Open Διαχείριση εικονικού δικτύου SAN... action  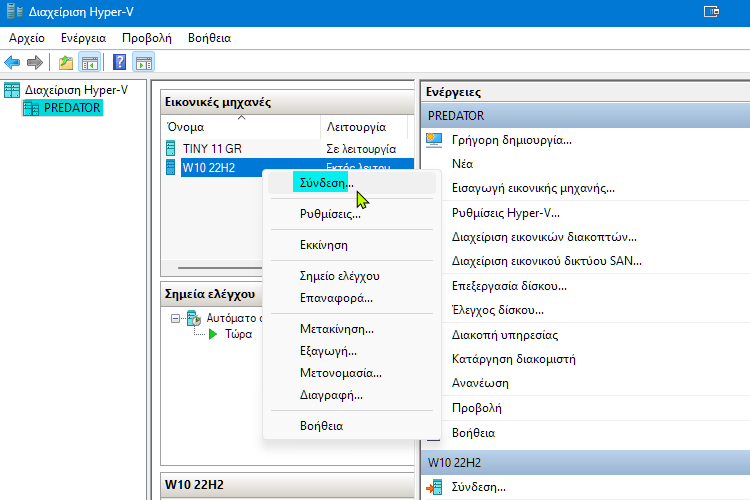(547, 261)
